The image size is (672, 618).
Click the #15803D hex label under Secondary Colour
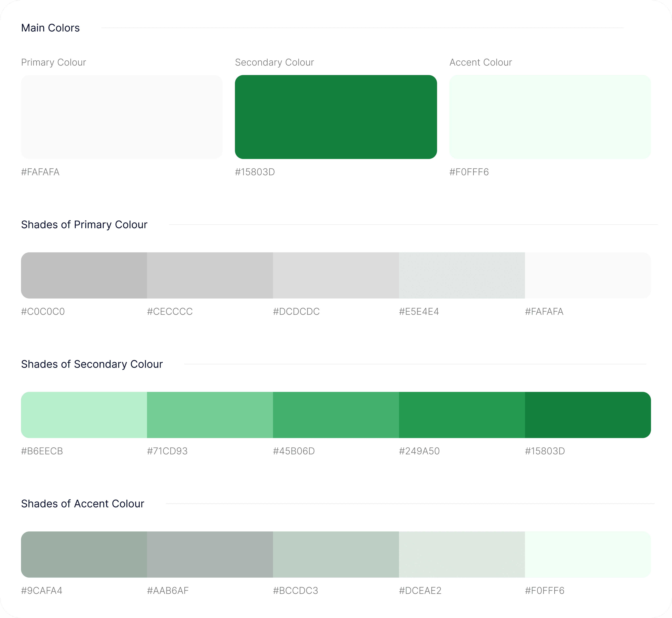[255, 172]
